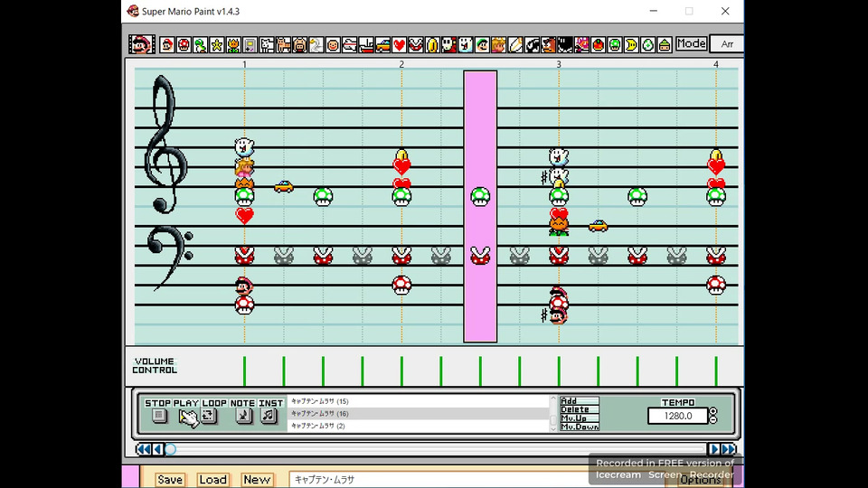Image resolution: width=868 pixels, height=488 pixels.
Task: Click Mv.Down to move entry down
Action: tap(579, 427)
